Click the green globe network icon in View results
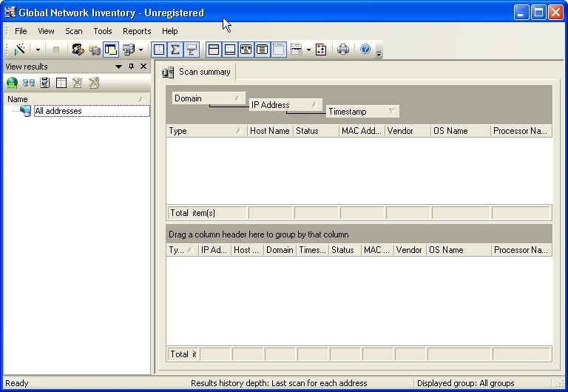The image size is (568, 392). click(x=12, y=83)
